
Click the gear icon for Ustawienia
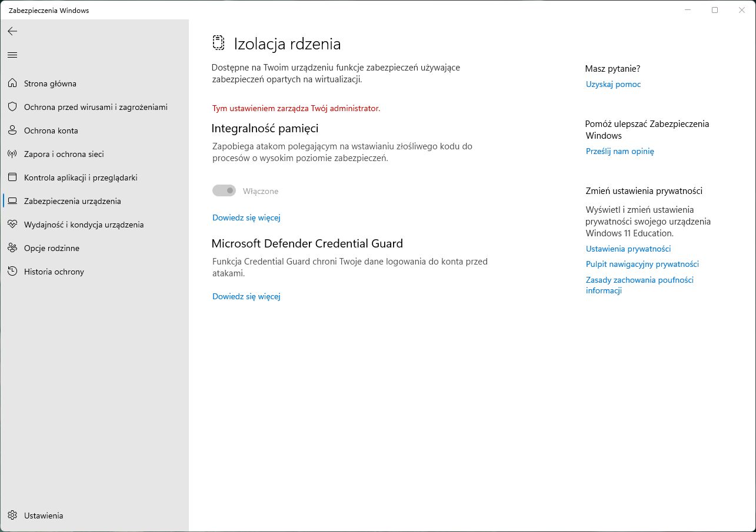click(x=12, y=516)
